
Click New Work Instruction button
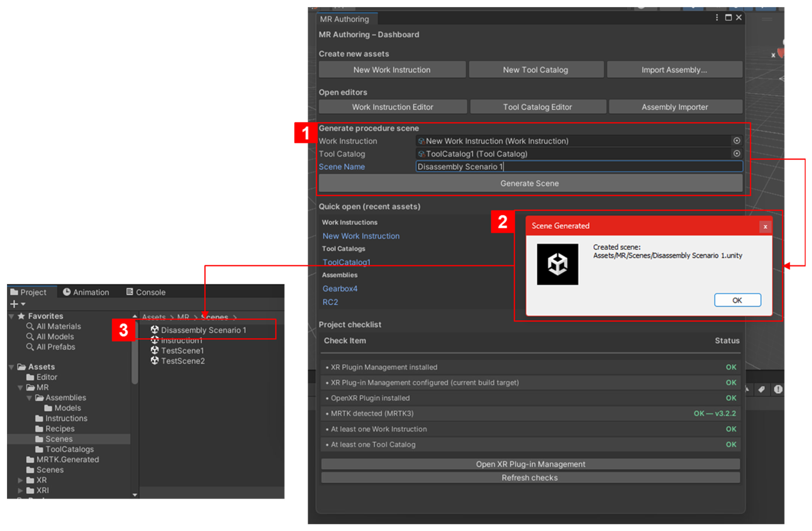[x=392, y=70]
